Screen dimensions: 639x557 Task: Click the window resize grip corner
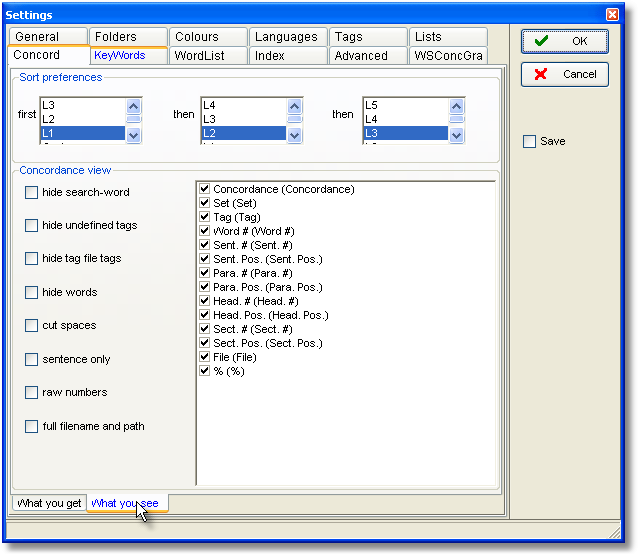pyautogui.click(x=615, y=533)
